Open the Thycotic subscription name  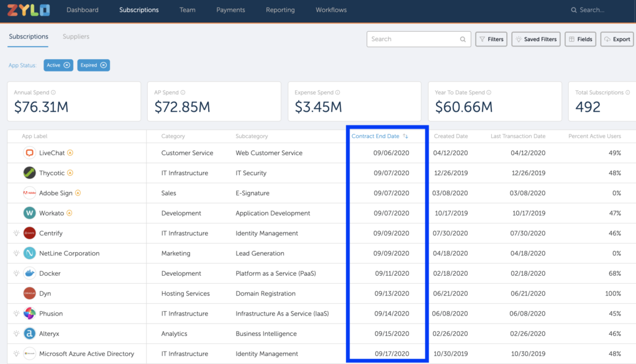(x=52, y=173)
